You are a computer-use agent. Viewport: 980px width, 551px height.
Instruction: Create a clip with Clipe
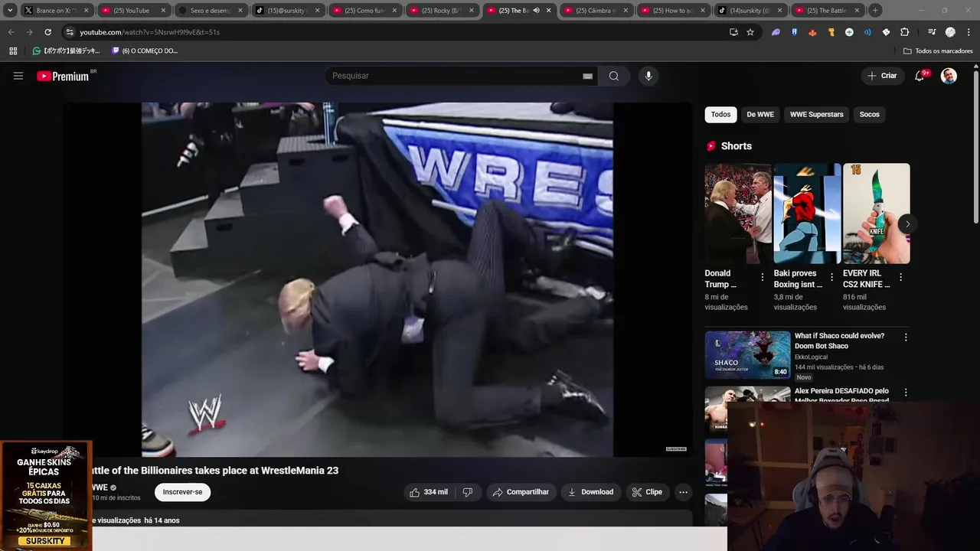point(647,492)
